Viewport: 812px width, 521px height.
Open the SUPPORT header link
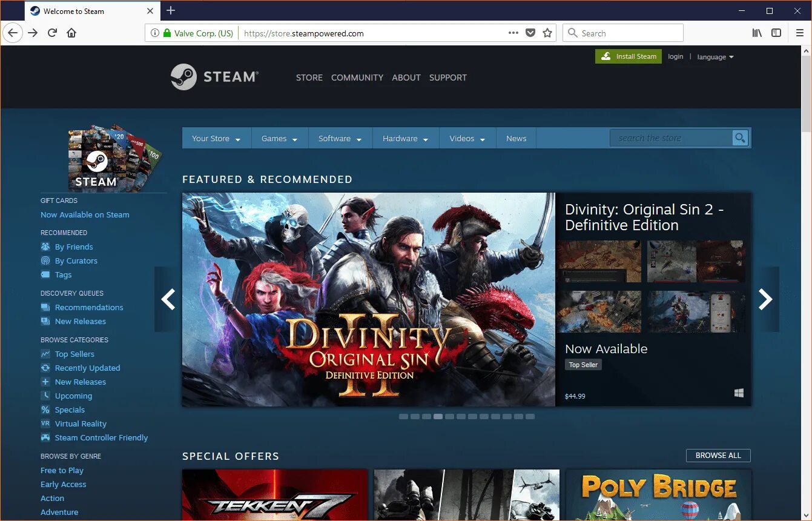[x=448, y=78]
